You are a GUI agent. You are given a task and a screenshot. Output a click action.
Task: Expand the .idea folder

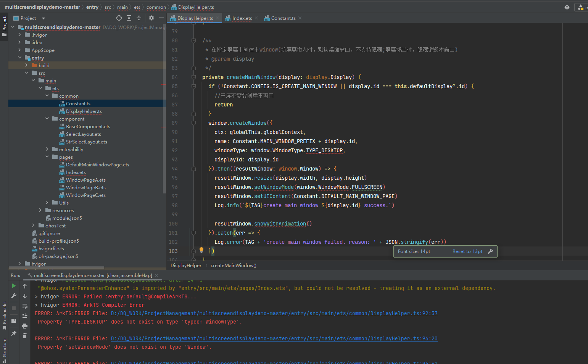19,42
